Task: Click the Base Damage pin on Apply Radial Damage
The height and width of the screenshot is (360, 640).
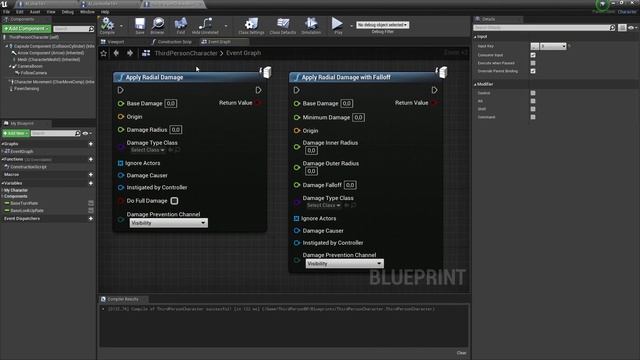Action: click(x=121, y=104)
